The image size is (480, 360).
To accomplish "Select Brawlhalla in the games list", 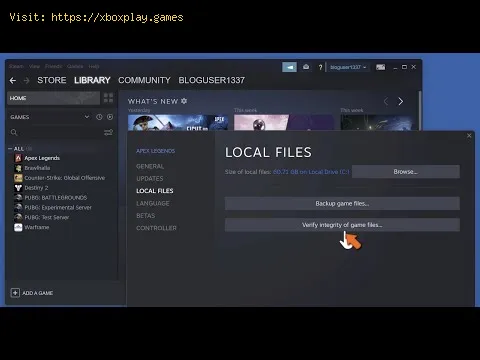I will (37, 168).
